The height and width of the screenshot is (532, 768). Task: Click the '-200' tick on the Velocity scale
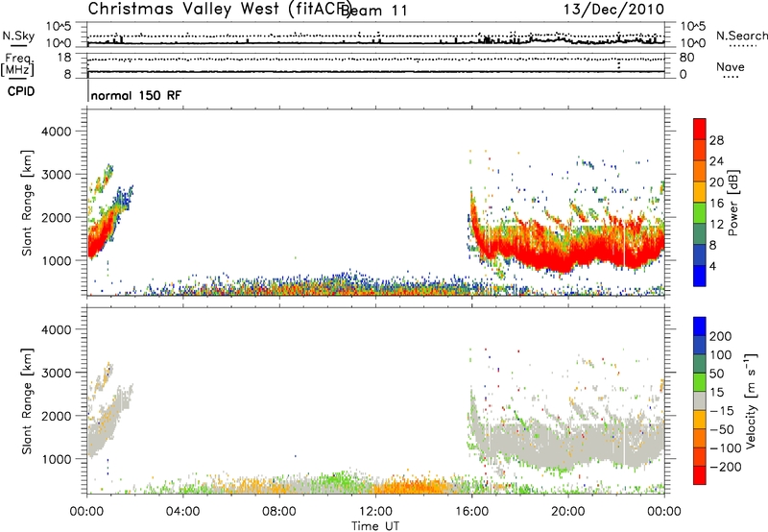click(x=724, y=467)
